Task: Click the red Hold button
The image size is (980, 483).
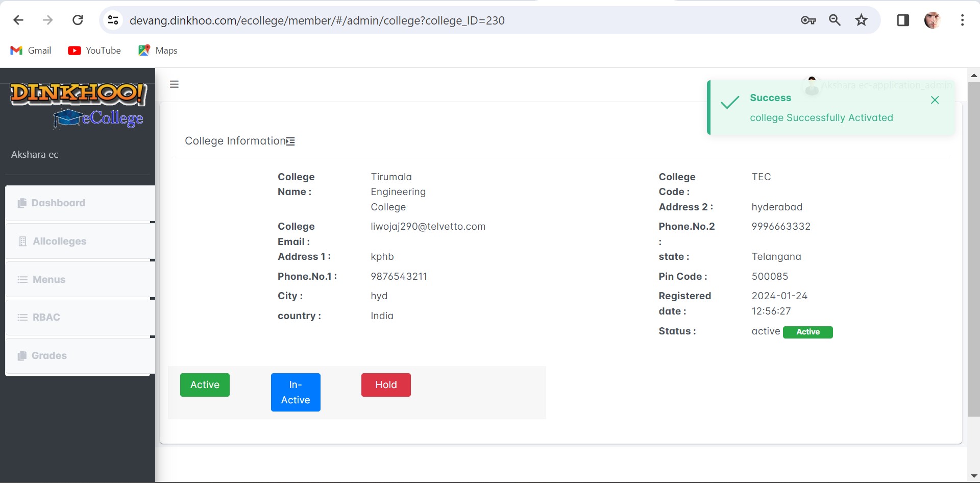Action: [386, 385]
